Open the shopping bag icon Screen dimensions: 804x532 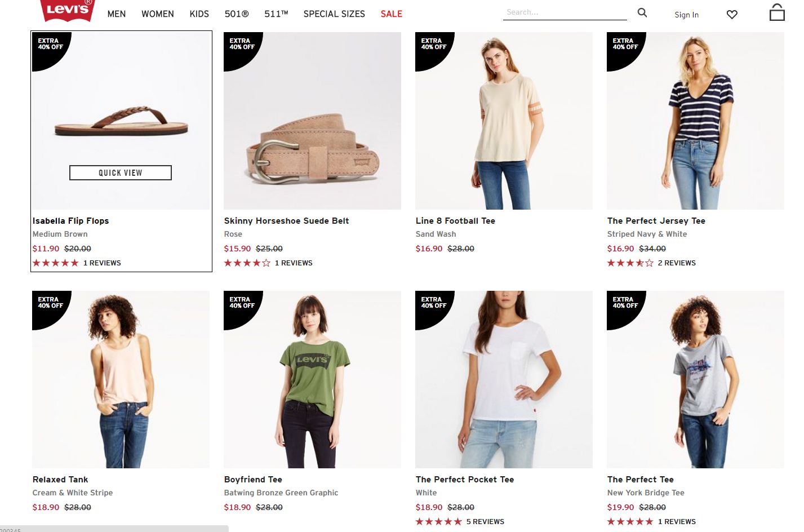[x=777, y=13]
